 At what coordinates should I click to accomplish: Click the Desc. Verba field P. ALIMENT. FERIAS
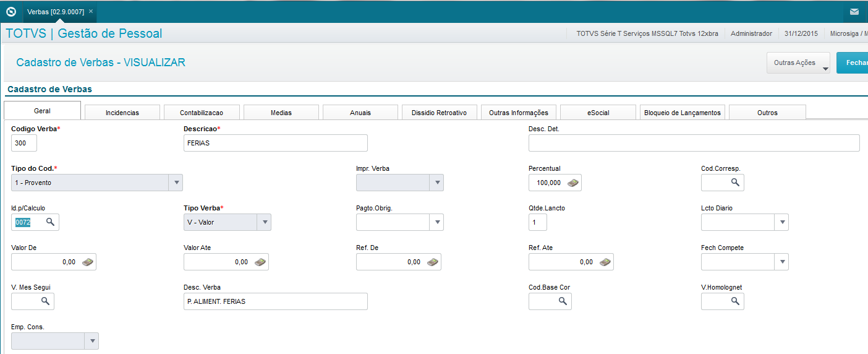[x=276, y=301]
